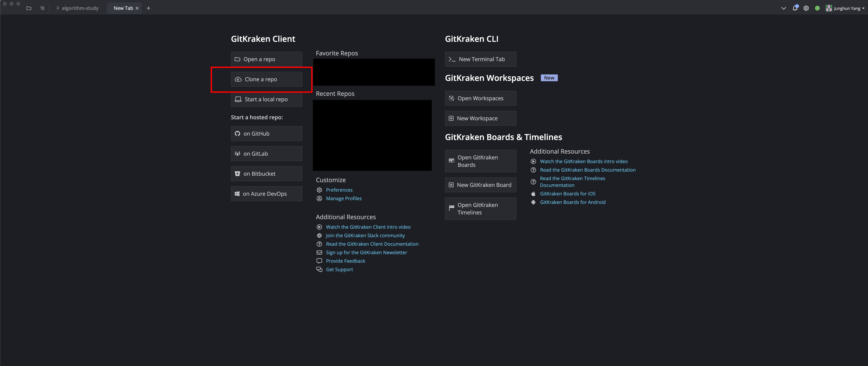Start a hosted repo on Azure DevOps
The image size is (868, 366).
(266, 194)
